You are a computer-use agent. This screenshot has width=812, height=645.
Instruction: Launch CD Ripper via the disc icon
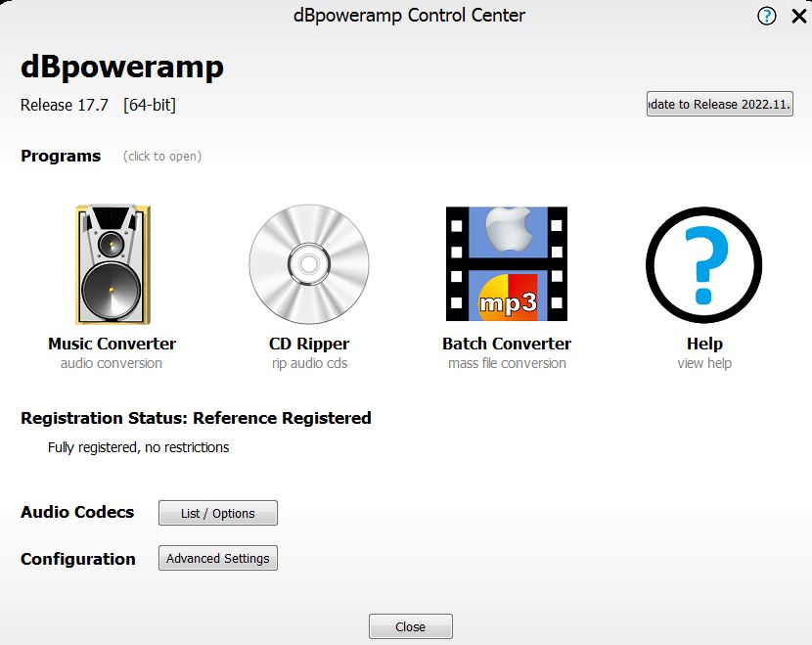309,264
